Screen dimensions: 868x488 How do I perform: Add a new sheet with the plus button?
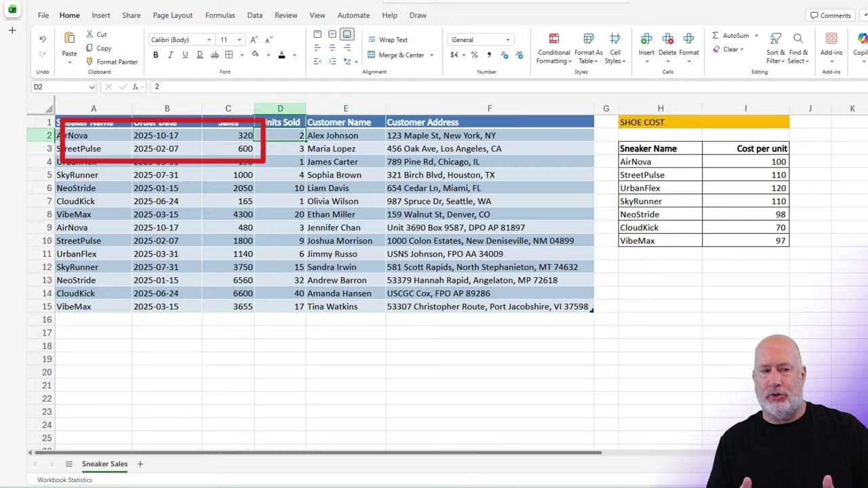140,464
